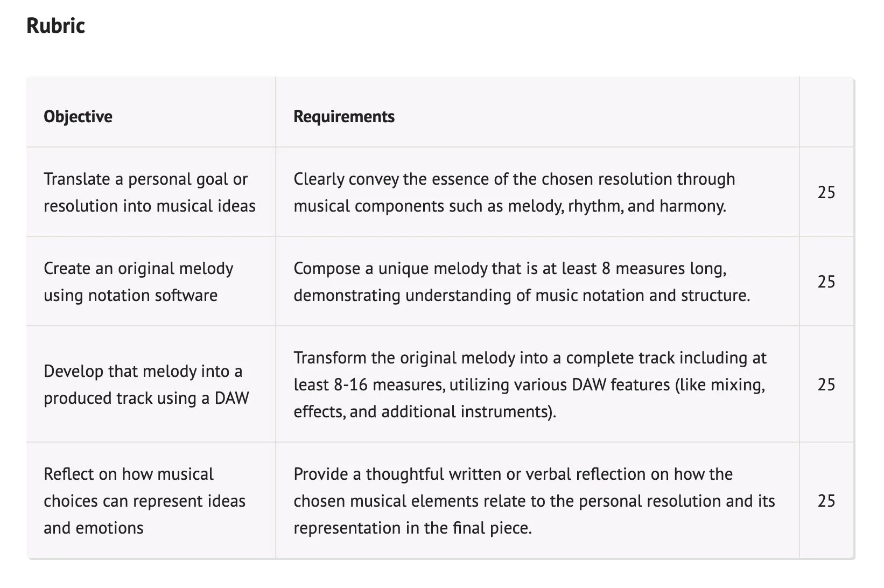Click the 'musical components such as melody' line
Screen dimensions: 884x588
509,206
